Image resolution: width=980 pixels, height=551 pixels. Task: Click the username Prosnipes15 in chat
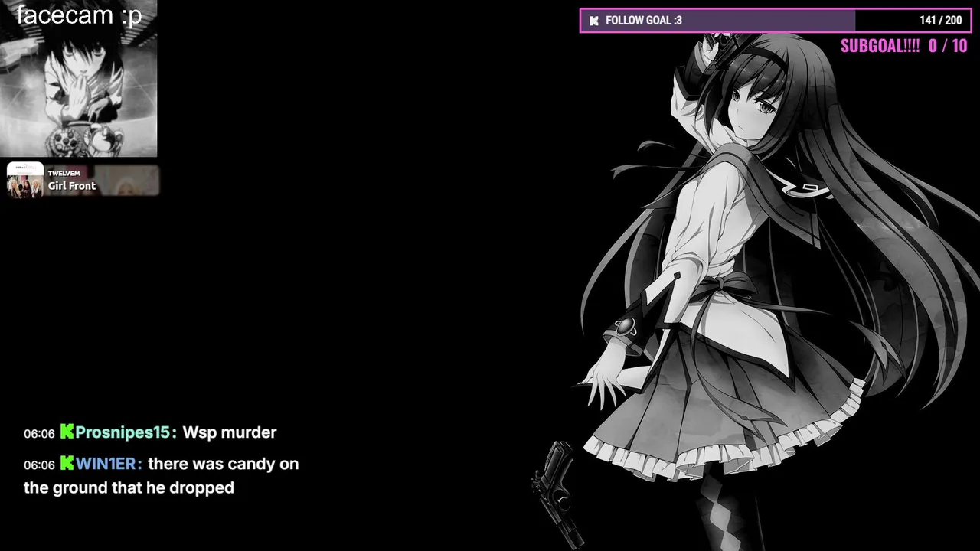click(x=122, y=432)
